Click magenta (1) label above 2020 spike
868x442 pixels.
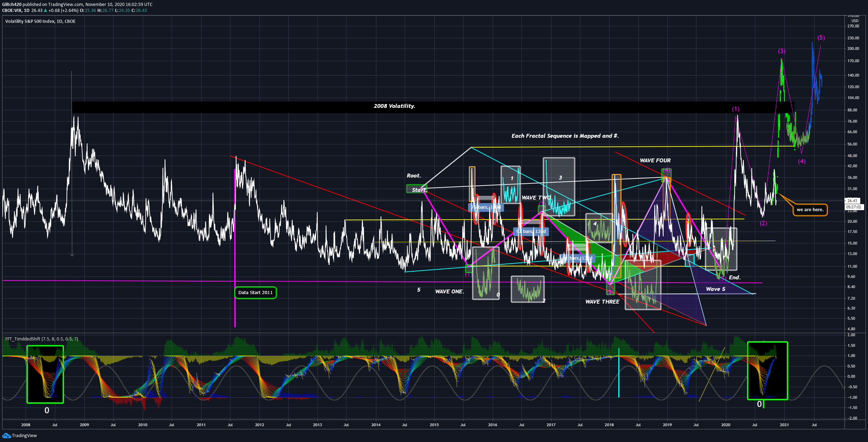pyautogui.click(x=735, y=109)
